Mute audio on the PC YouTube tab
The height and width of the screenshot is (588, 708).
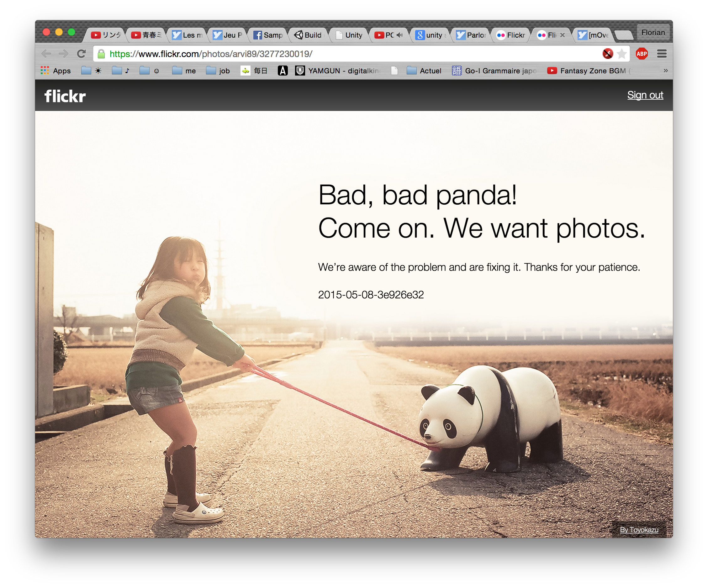pos(400,35)
